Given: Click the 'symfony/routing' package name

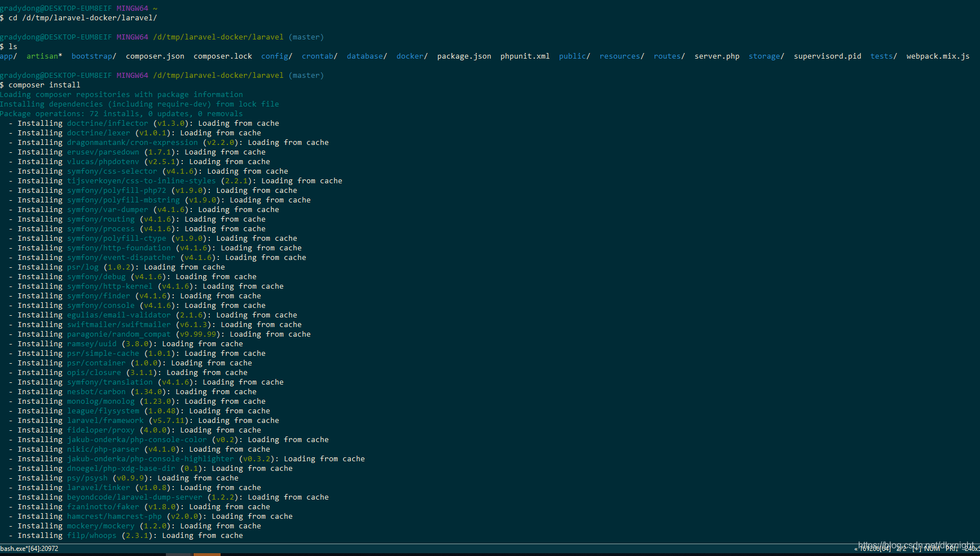Looking at the screenshot, I should (101, 219).
